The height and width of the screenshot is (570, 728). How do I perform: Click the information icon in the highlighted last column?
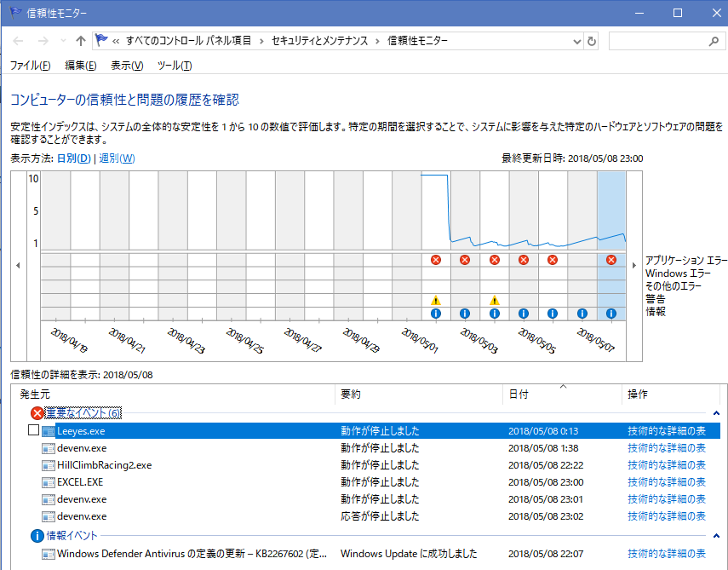click(x=611, y=314)
